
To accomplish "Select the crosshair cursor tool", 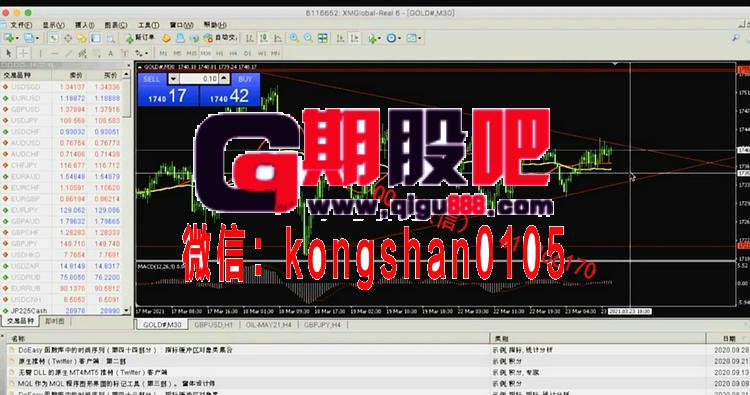I will pos(23,53).
